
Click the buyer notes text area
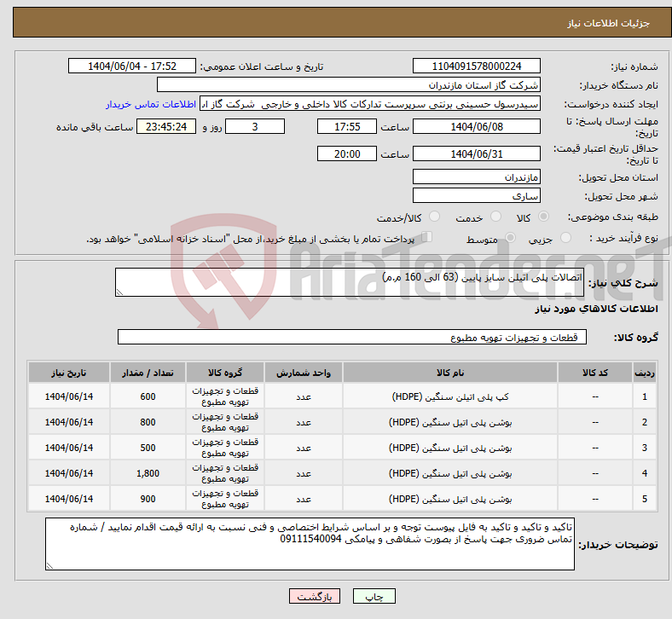point(310,544)
